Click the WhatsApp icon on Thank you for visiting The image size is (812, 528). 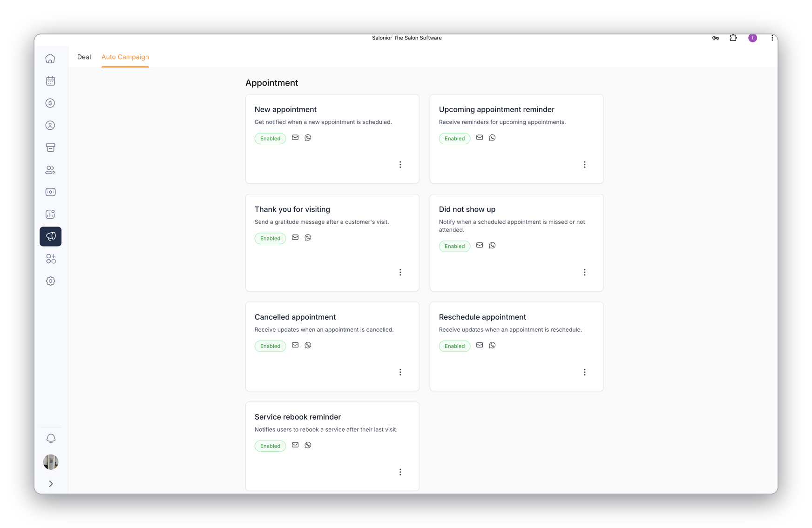click(x=308, y=237)
